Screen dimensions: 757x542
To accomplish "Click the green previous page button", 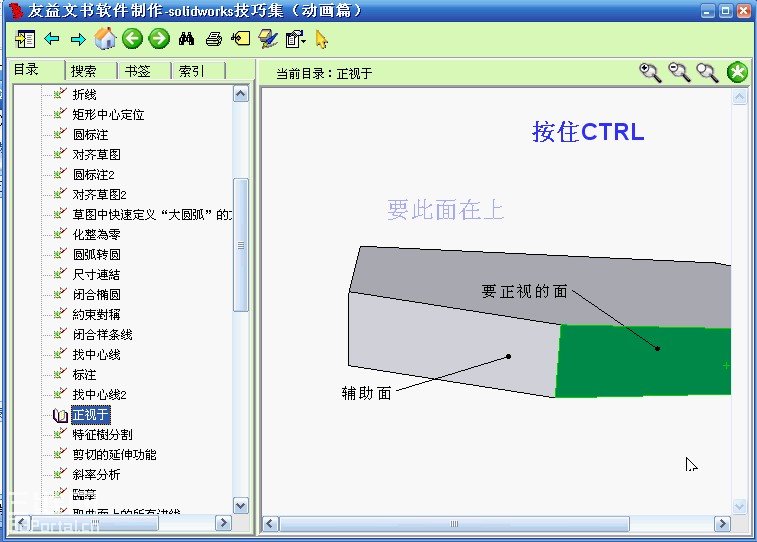I will [132, 39].
